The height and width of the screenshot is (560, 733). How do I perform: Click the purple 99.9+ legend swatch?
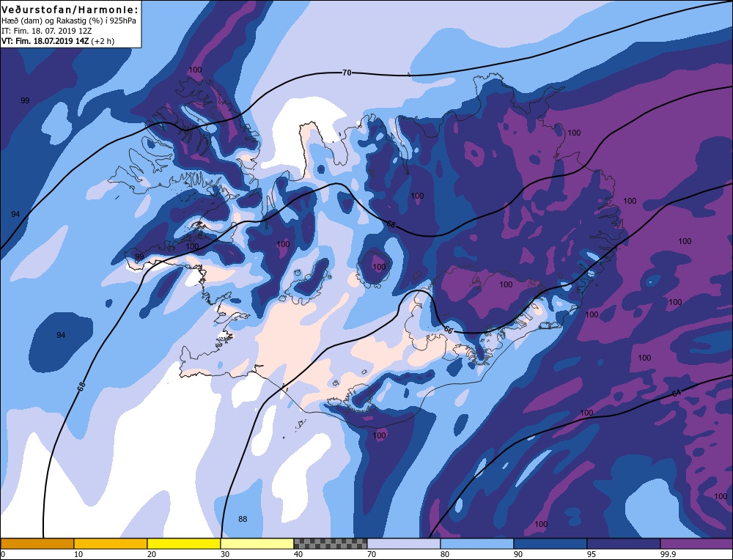click(696, 543)
